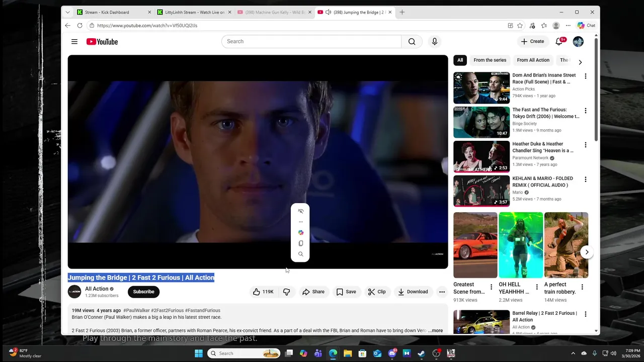The width and height of the screenshot is (644, 362).
Task: Save the video to a playlist
Action: click(346, 292)
